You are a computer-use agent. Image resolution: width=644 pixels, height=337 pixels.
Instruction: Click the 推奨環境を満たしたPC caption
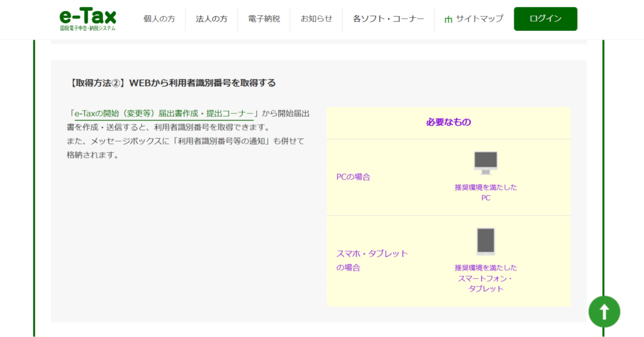click(486, 193)
